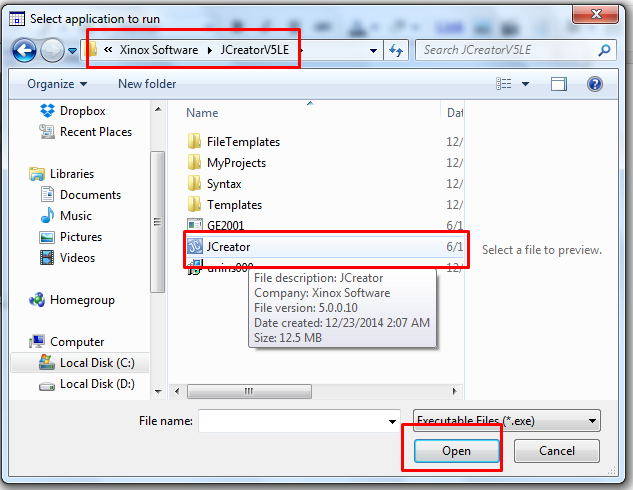The height and width of the screenshot is (490, 633).
Task: Select the MyProjects folder
Action: [236, 163]
